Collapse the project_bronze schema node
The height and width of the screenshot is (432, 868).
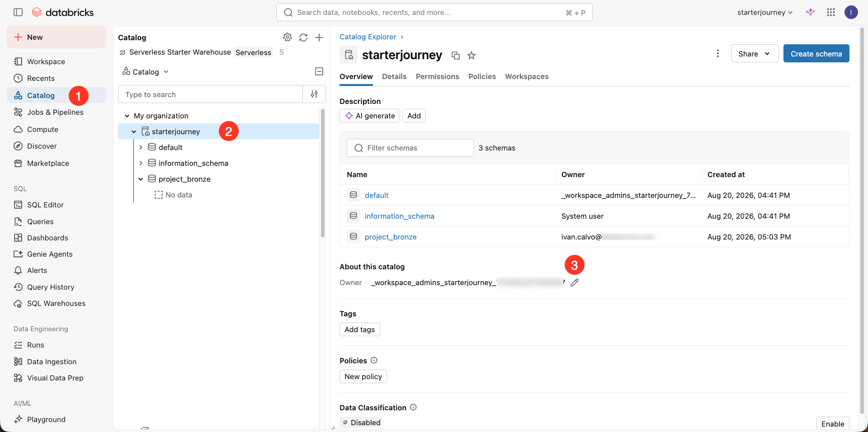pyautogui.click(x=141, y=179)
